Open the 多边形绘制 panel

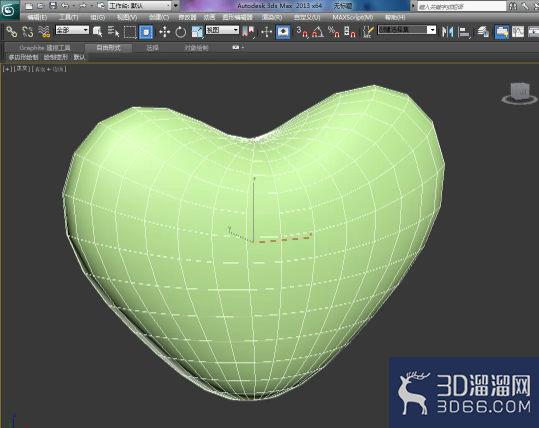[24, 57]
